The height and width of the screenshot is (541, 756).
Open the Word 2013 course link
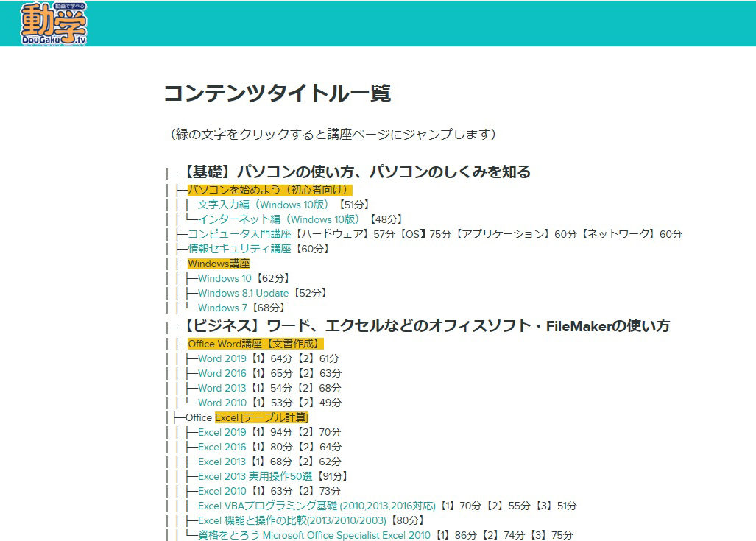(x=222, y=388)
